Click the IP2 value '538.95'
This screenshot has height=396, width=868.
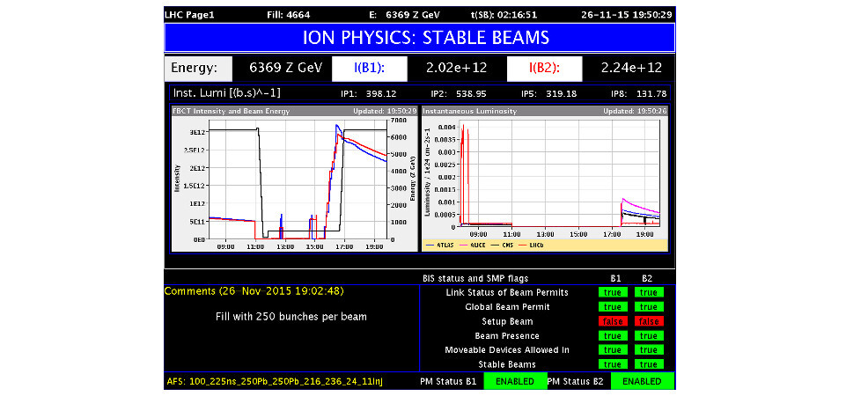(471, 94)
